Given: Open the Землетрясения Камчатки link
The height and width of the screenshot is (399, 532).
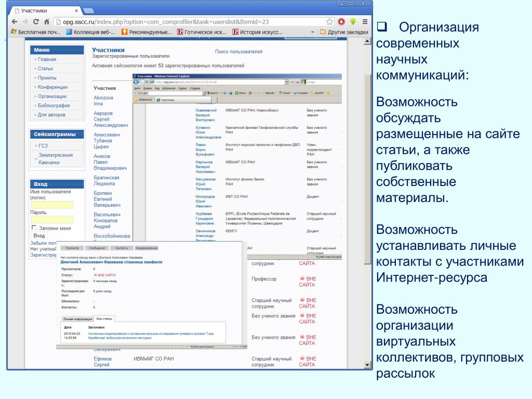Looking at the screenshot, I should coord(55,158).
